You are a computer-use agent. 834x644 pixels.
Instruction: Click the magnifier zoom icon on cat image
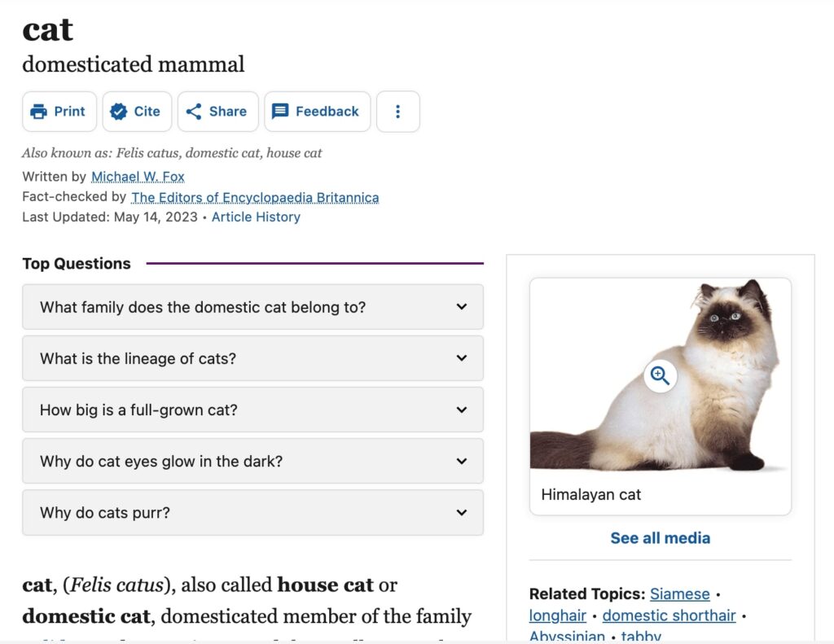(660, 375)
